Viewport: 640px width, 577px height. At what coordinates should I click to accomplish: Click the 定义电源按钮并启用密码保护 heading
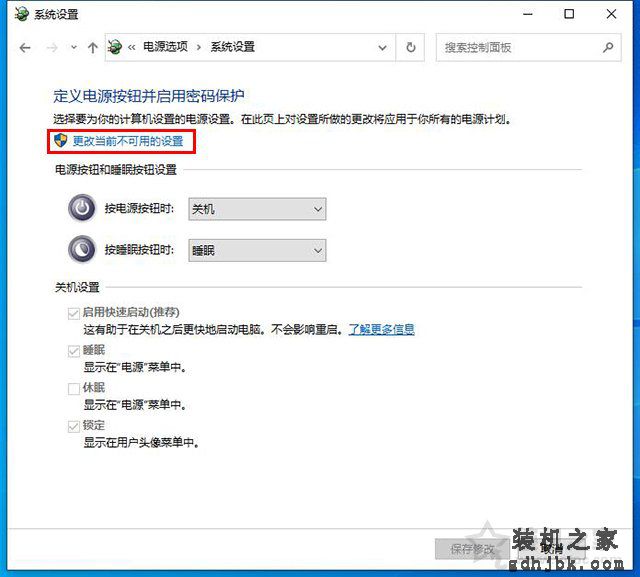pos(149,96)
